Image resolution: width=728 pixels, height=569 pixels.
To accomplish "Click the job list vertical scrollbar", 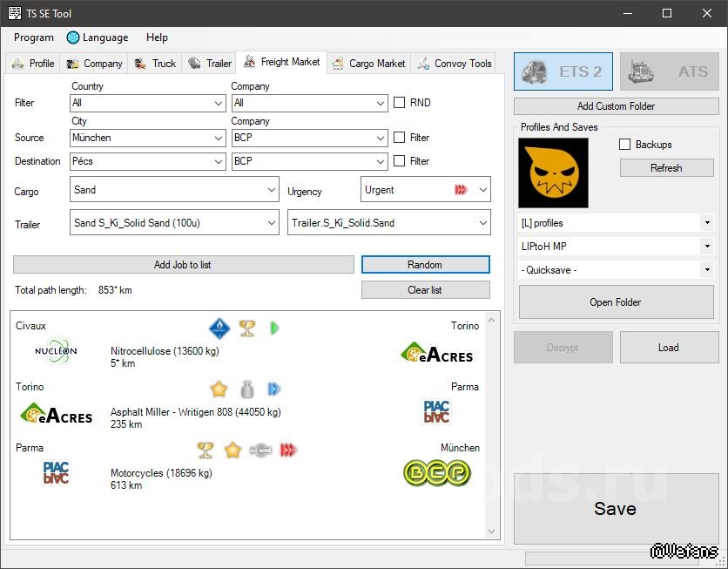I will 492,424.
